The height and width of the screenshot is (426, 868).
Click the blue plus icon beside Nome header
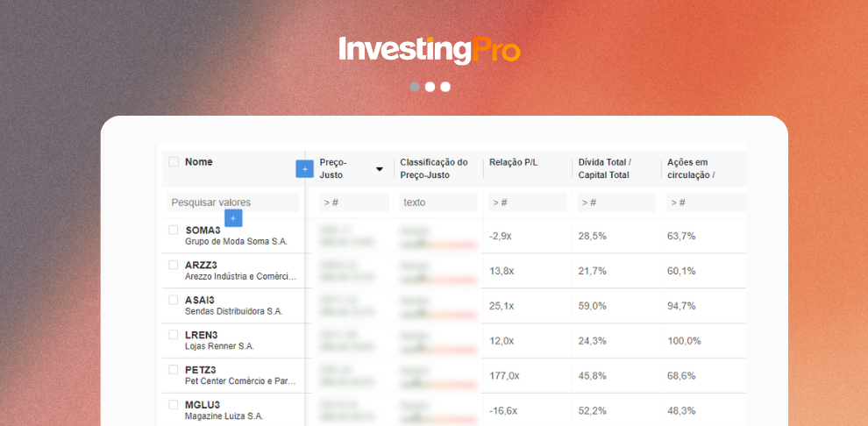point(304,169)
